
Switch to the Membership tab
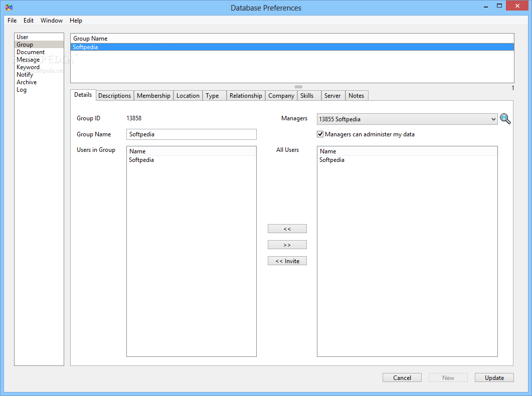154,96
